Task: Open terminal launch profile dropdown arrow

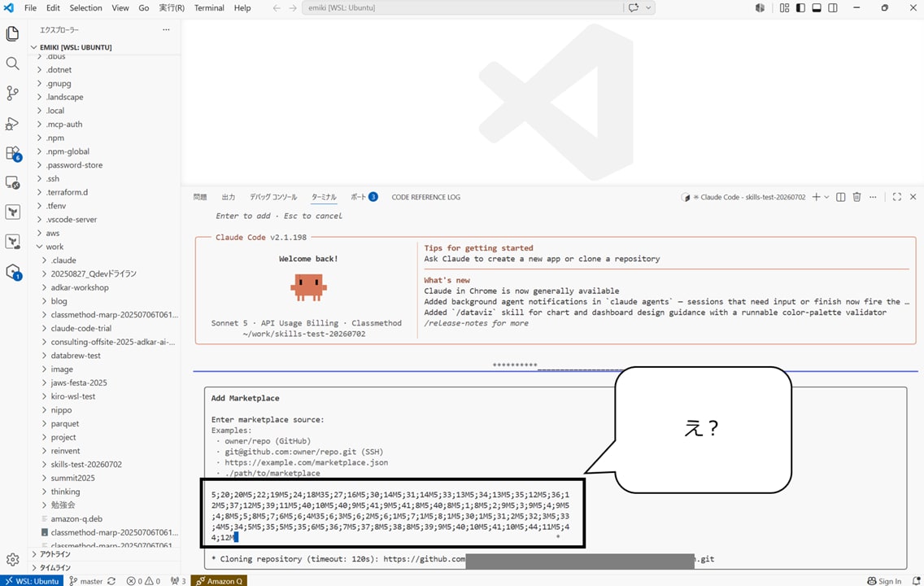Action: [x=826, y=197]
